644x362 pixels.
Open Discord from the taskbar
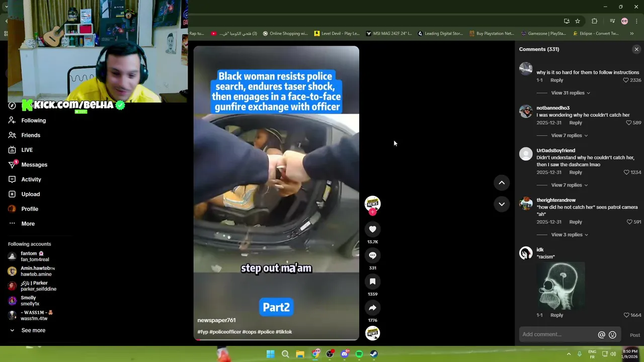click(345, 354)
